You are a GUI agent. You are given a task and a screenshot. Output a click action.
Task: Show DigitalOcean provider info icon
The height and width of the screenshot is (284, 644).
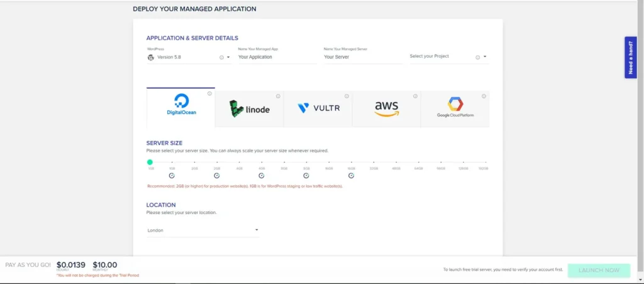tap(209, 94)
